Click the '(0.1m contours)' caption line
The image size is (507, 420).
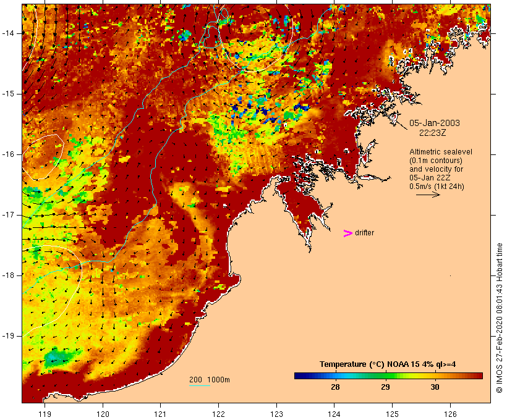pos(436,161)
